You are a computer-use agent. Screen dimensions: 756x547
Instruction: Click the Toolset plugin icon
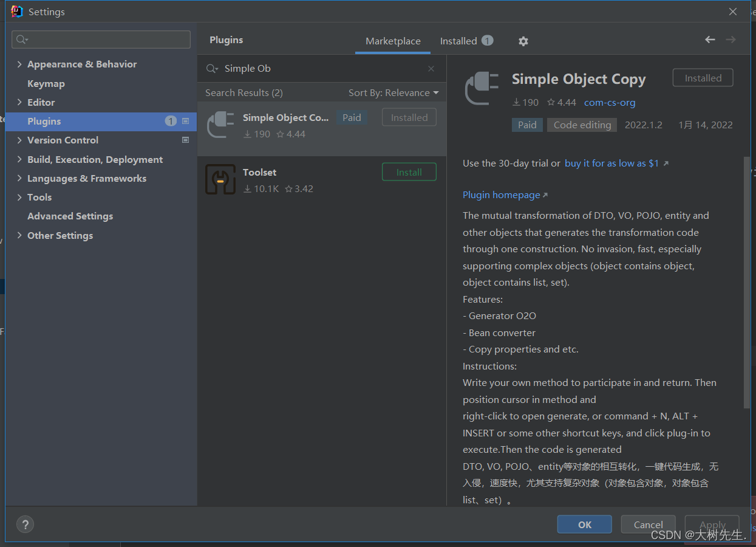pos(220,179)
